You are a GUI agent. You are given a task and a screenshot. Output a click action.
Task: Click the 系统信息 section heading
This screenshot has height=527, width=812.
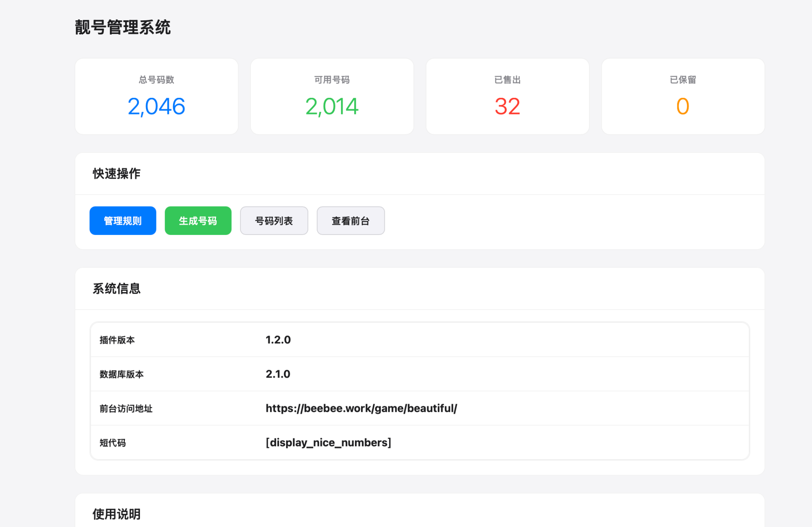117,289
